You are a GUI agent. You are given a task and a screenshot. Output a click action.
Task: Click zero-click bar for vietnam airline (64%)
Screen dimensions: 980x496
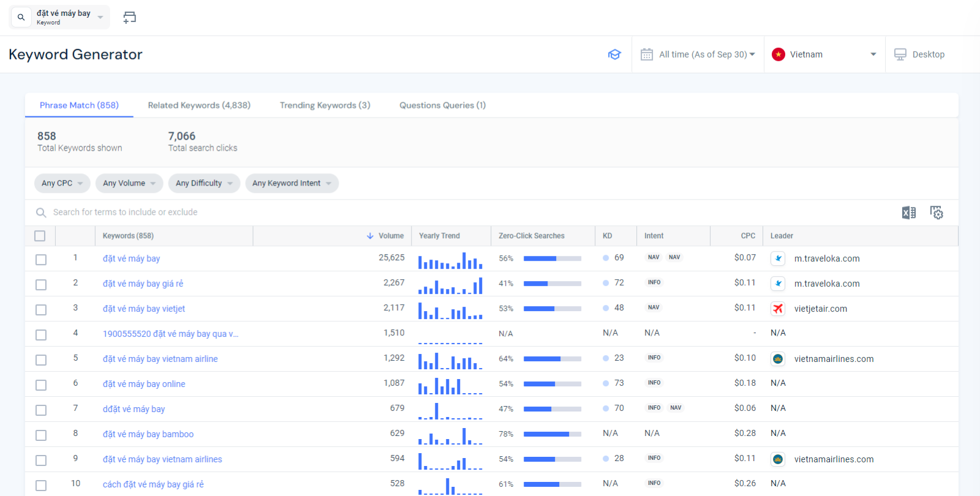[552, 359]
